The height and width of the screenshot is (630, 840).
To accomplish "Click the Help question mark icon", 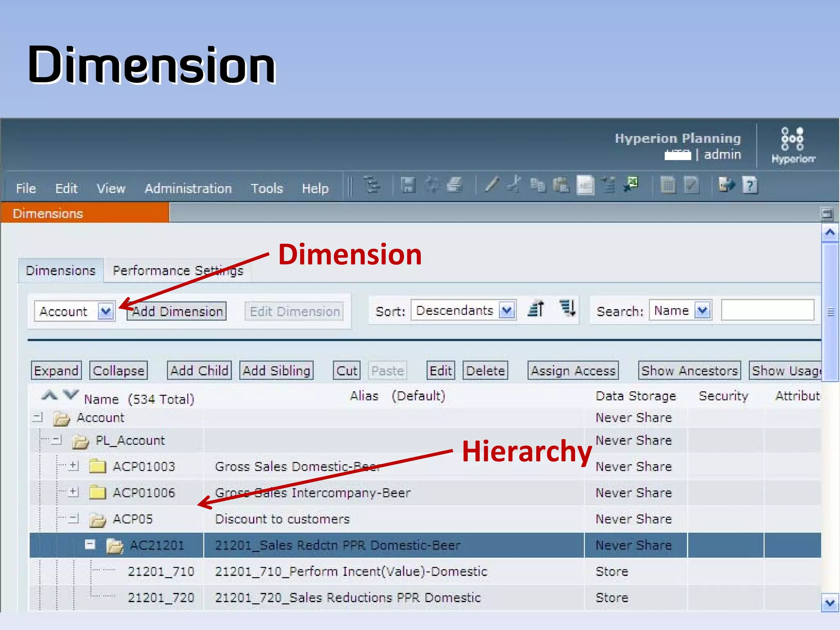I will 750,185.
